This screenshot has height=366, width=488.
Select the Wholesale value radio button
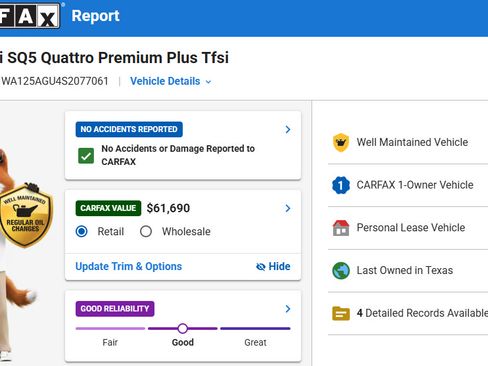click(x=146, y=231)
